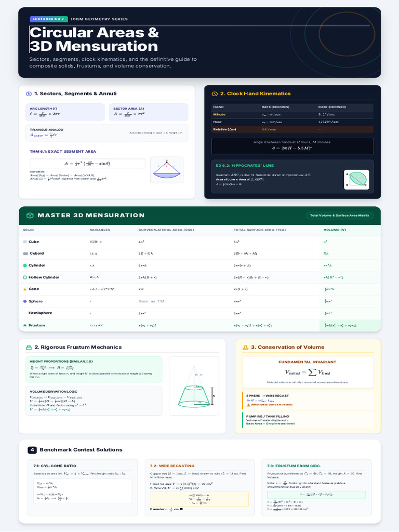399x532 pixels.
Task: Open the segment area diagram thumbnail
Action: tap(167, 170)
